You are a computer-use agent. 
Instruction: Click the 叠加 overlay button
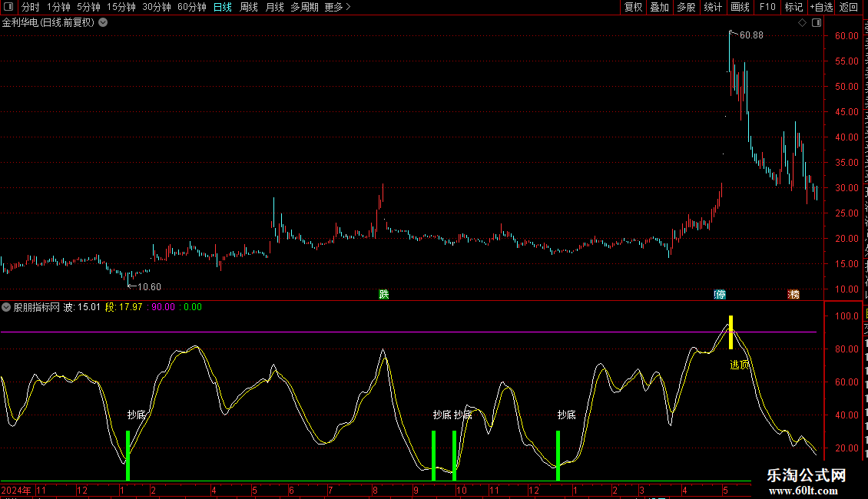(x=659, y=7)
